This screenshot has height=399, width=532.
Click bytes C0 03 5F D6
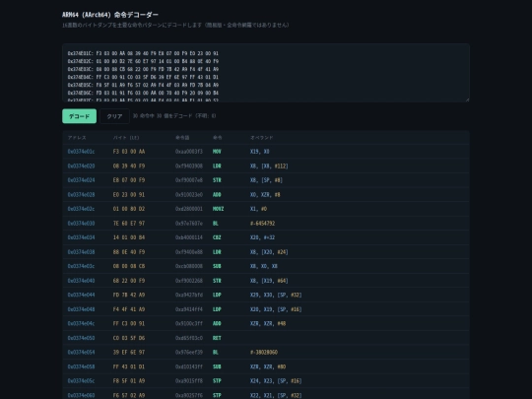click(129, 338)
